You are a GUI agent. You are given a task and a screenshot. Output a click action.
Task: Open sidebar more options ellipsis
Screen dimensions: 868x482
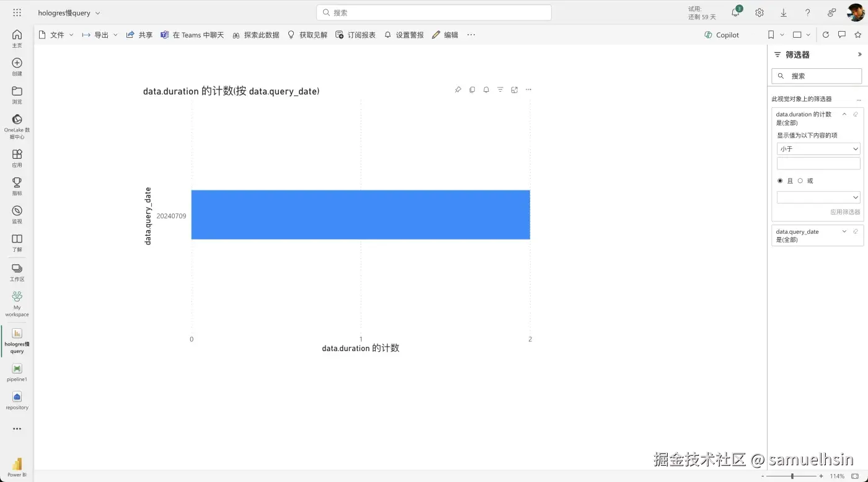(x=17, y=429)
